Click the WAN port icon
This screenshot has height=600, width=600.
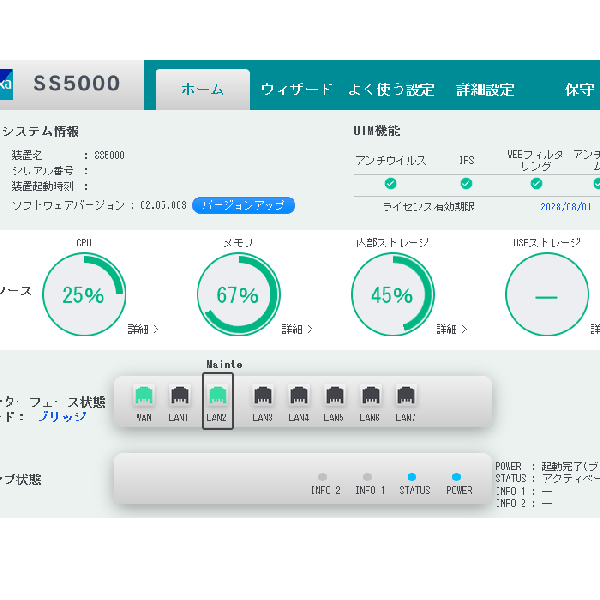pos(144,395)
